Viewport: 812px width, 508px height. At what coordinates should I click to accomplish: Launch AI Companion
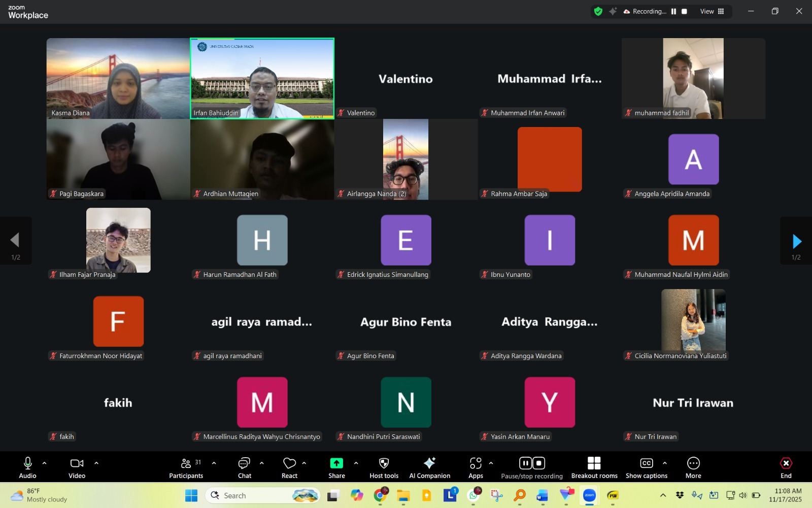[x=429, y=467]
